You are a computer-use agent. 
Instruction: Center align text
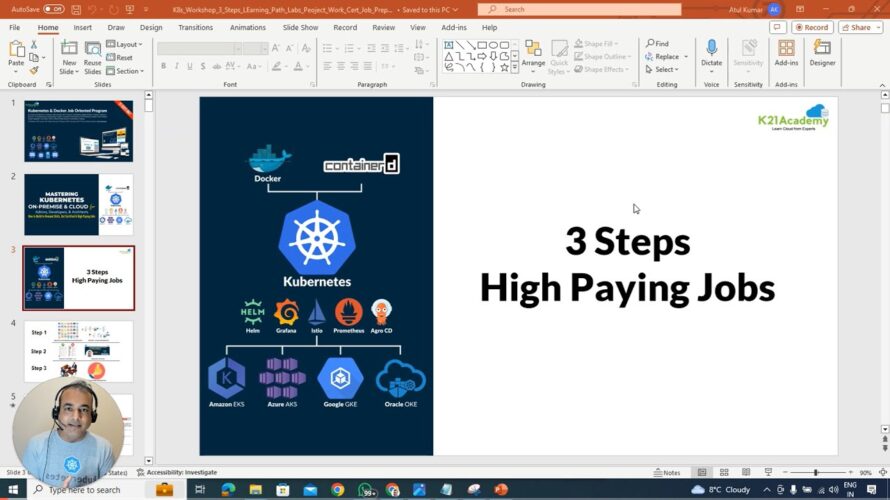341,66
